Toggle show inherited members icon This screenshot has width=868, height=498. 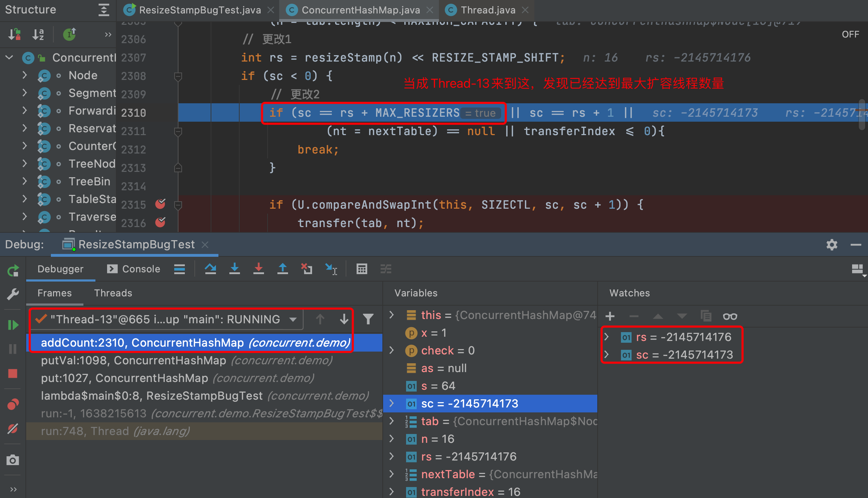pyautogui.click(x=70, y=34)
